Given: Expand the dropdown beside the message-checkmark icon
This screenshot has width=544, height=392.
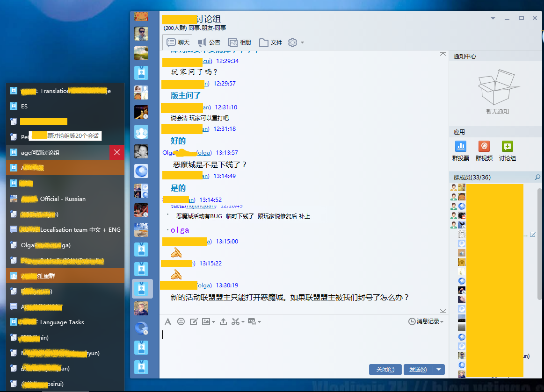Looking at the screenshot, I should (x=259, y=322).
